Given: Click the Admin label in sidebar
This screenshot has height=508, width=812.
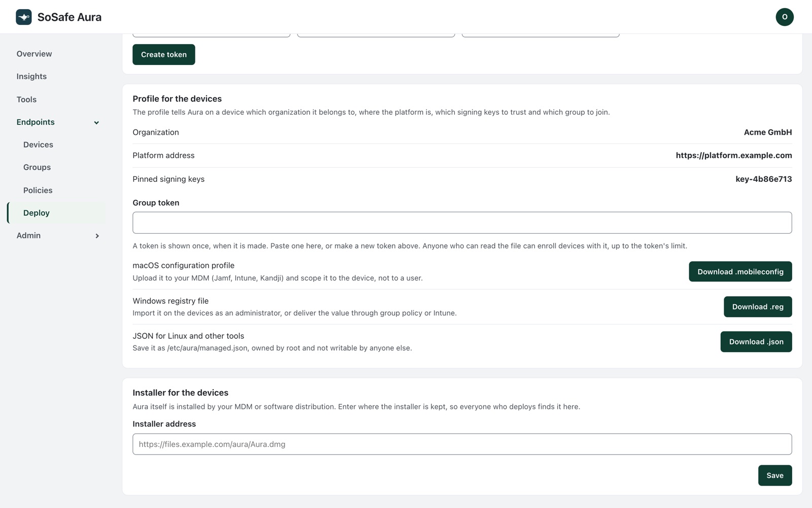Looking at the screenshot, I should [x=28, y=235].
